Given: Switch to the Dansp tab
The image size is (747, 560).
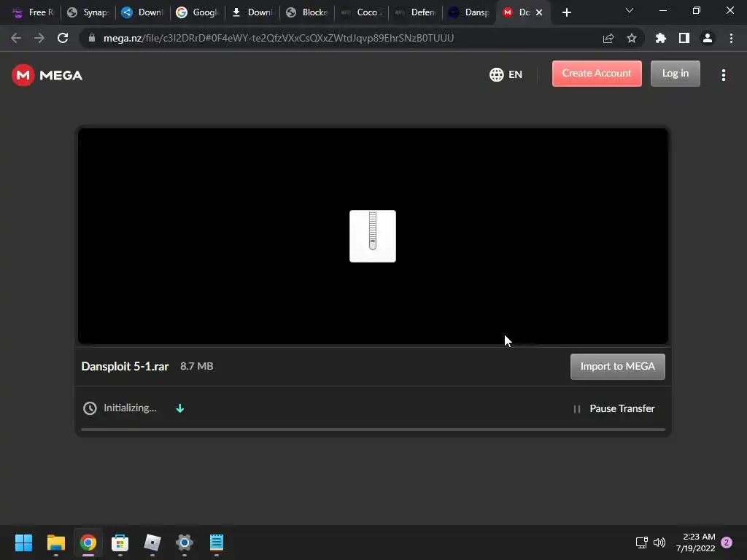Looking at the screenshot, I should (470, 12).
